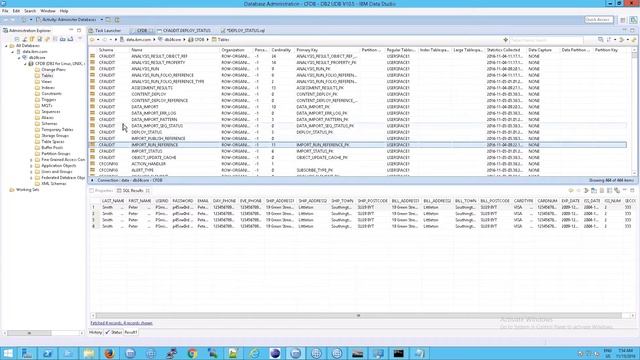Collapse the All Databases tree node
Viewport: 640px width, 360px height.
(7, 46)
